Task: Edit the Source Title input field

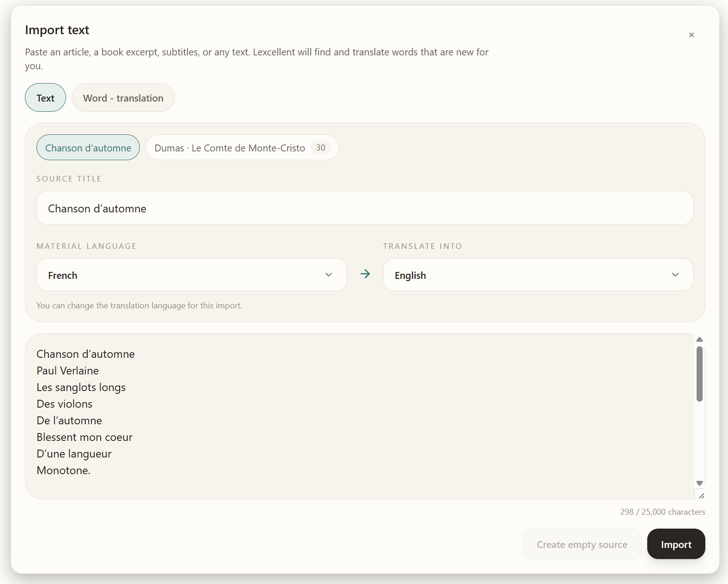Action: 365,208
